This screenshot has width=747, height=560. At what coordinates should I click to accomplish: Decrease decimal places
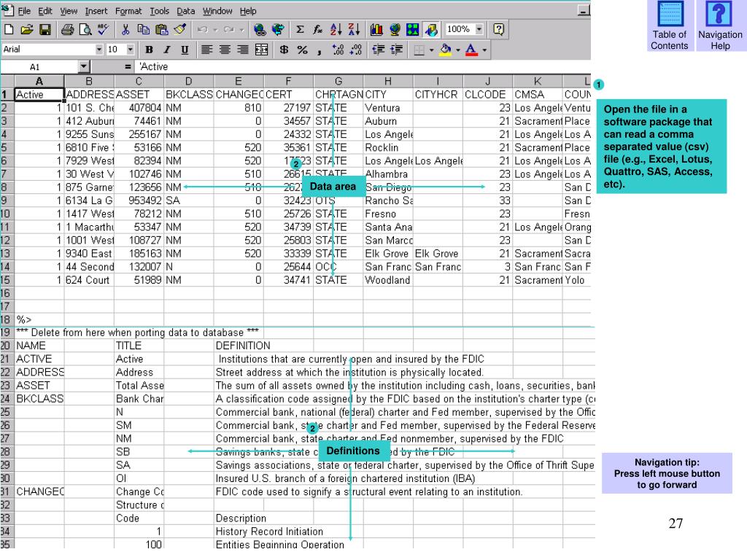356,50
